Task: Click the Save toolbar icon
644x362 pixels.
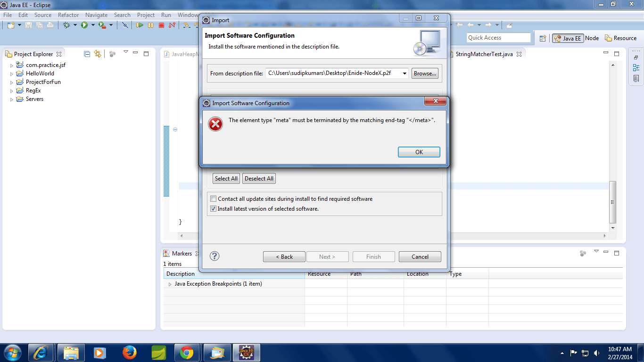Action: (x=29, y=25)
